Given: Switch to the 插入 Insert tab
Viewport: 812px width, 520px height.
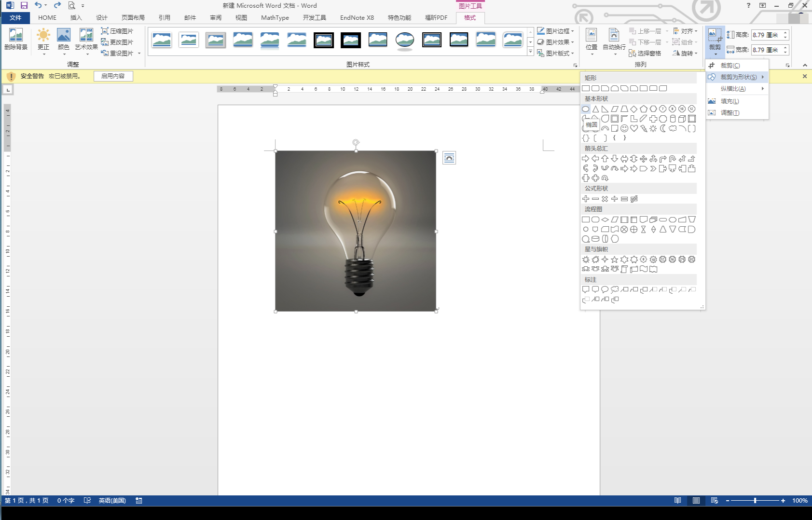Looking at the screenshot, I should [76, 18].
